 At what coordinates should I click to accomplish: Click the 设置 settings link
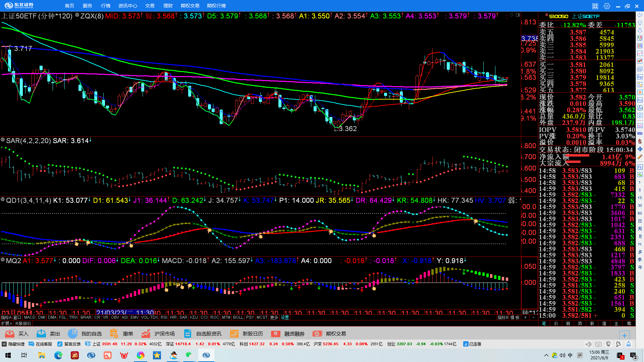click(x=285, y=317)
